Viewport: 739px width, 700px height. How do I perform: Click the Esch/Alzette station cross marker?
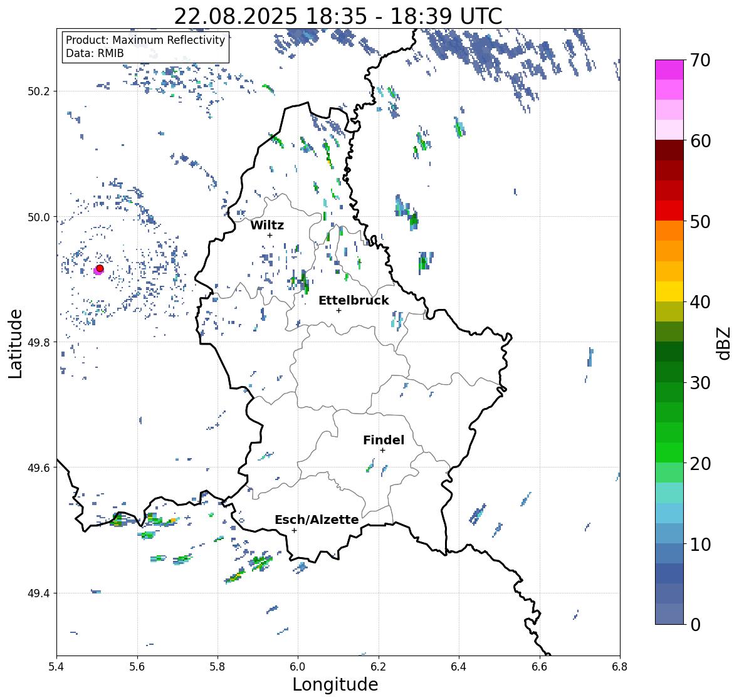click(x=294, y=530)
